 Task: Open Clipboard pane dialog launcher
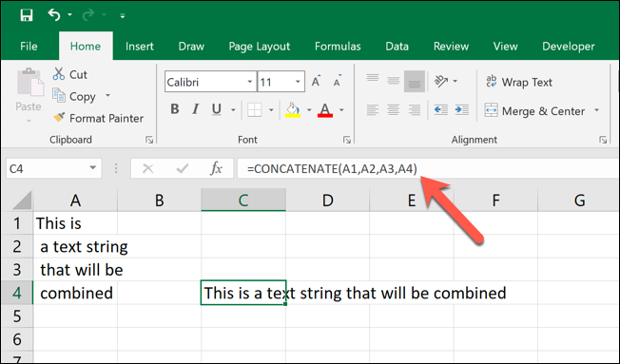149,140
